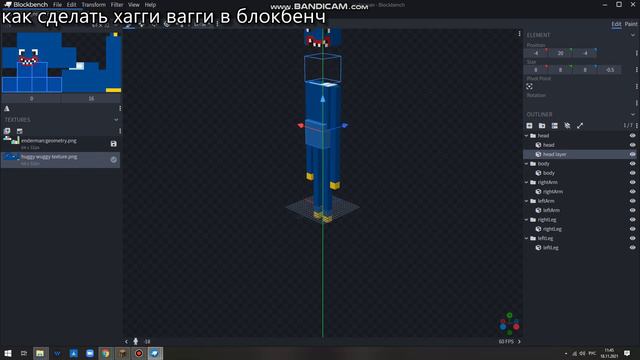This screenshot has height=360, width=640.
Task: Select the head layer cube in outliner
Action: [579, 154]
